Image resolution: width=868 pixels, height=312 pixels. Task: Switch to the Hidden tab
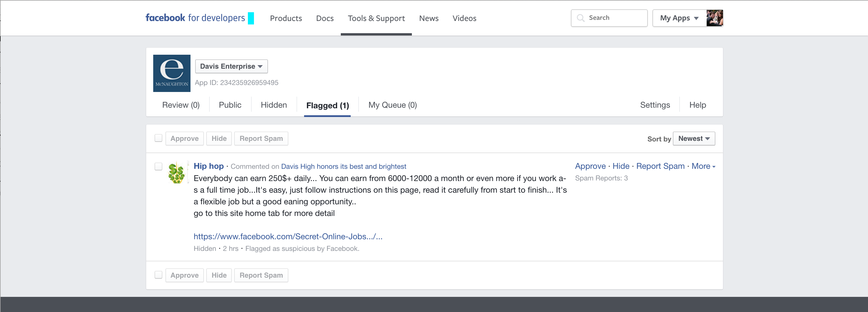click(x=274, y=105)
